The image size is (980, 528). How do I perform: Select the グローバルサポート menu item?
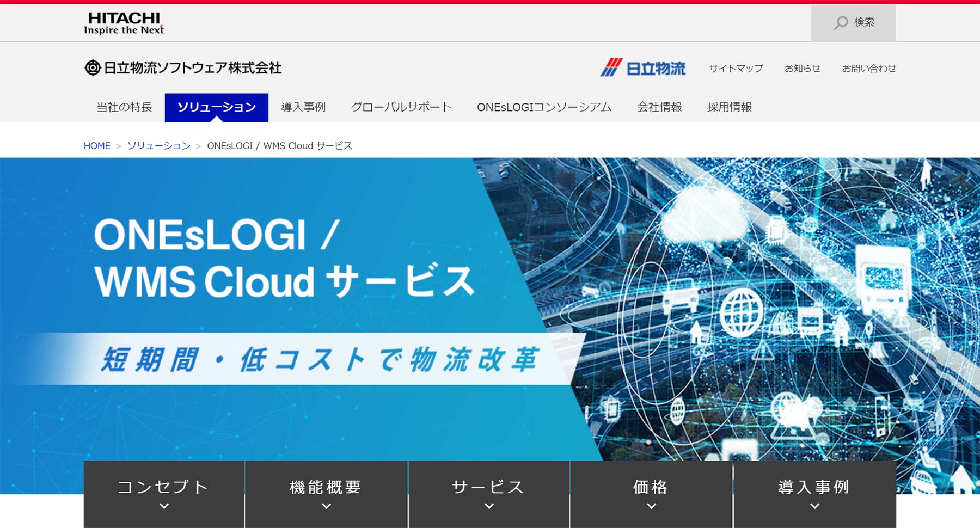point(401,107)
